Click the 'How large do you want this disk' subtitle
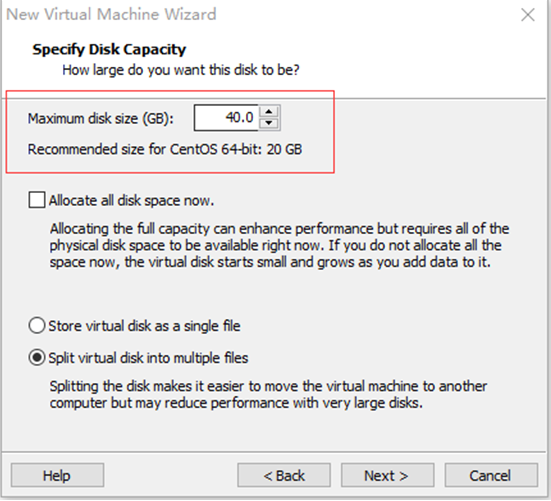 [x=181, y=70]
